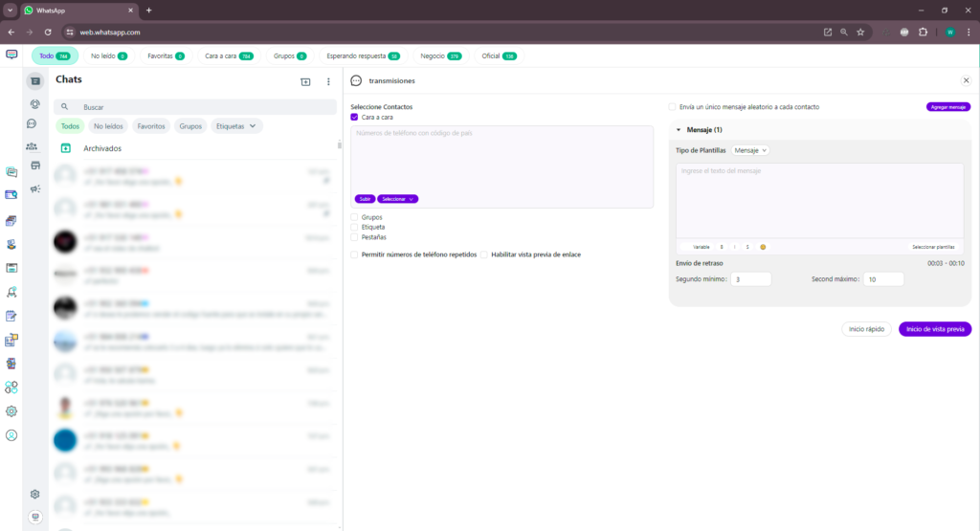
Task: Check the Pestañas checkbox
Action: tap(354, 237)
